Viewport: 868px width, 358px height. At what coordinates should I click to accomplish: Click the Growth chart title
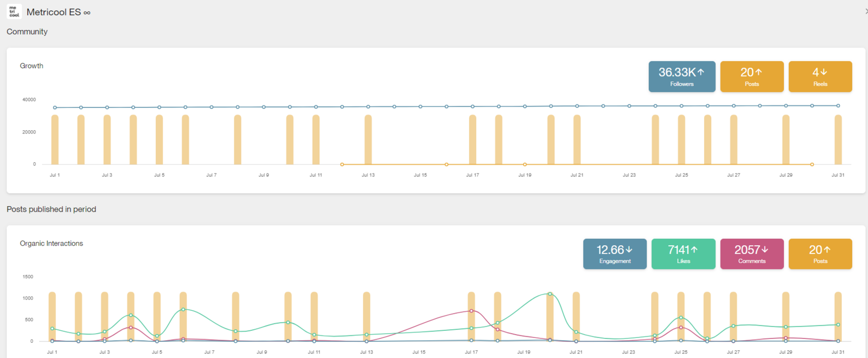click(31, 66)
